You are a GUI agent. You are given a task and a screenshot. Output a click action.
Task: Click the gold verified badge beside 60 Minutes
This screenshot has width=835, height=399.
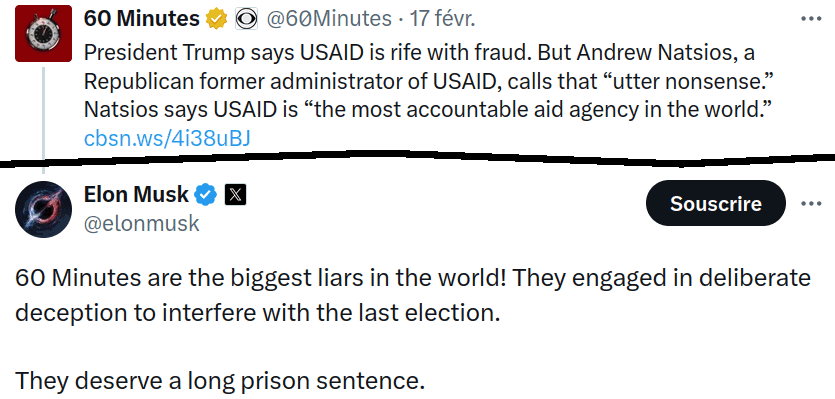pos(217,20)
